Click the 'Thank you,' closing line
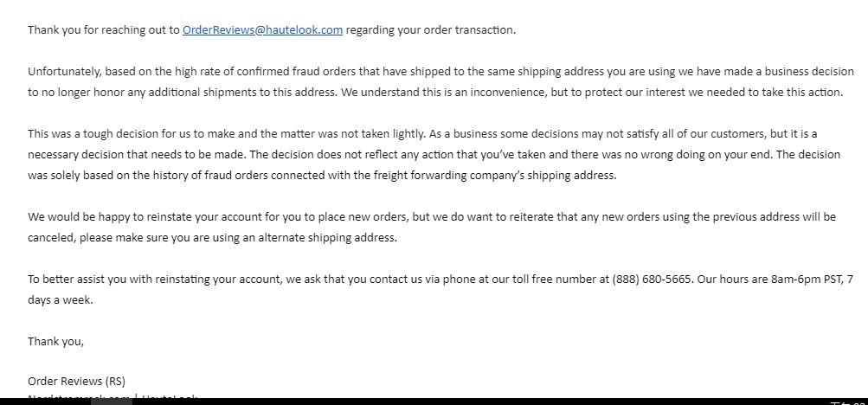The image size is (868, 405). 56,341
